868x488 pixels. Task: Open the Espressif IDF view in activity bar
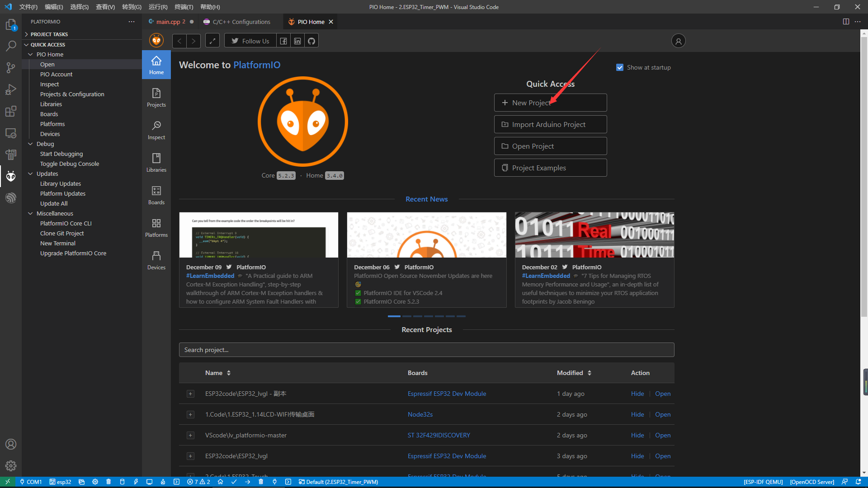[x=11, y=198]
